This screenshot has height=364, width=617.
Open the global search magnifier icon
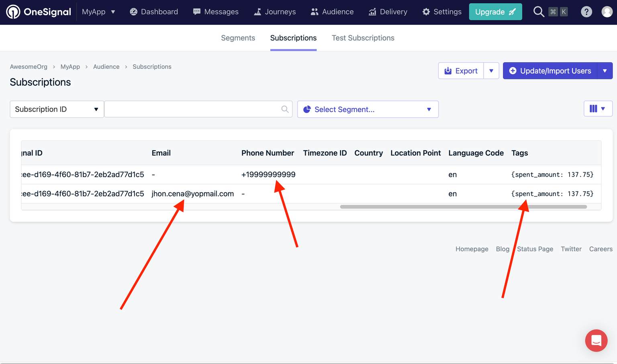point(539,12)
